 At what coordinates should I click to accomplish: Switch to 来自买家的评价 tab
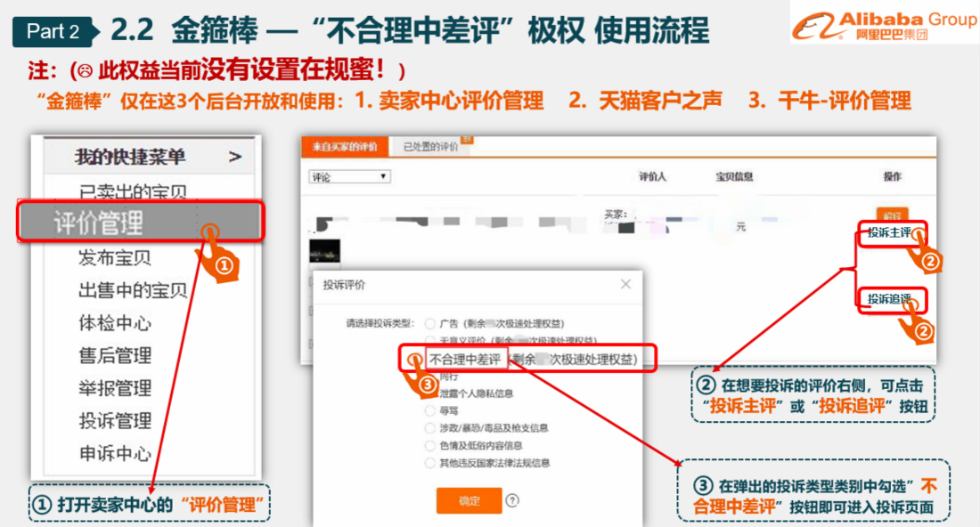click(345, 147)
